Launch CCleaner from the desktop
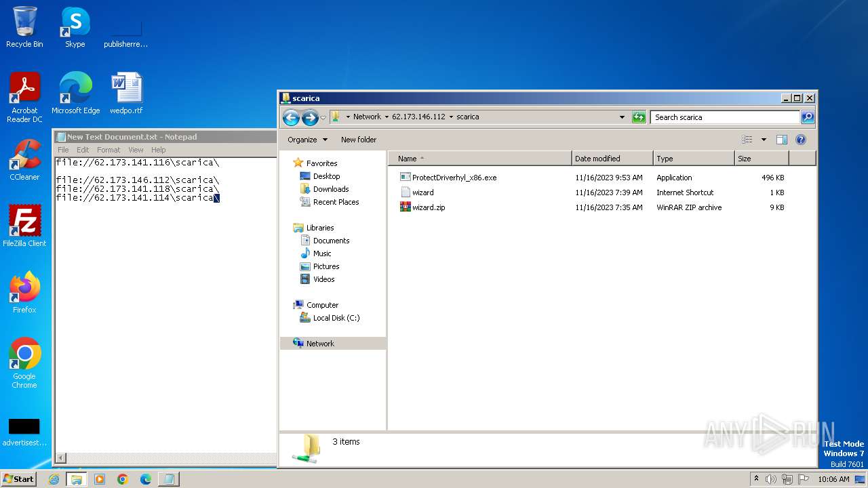 (24, 160)
